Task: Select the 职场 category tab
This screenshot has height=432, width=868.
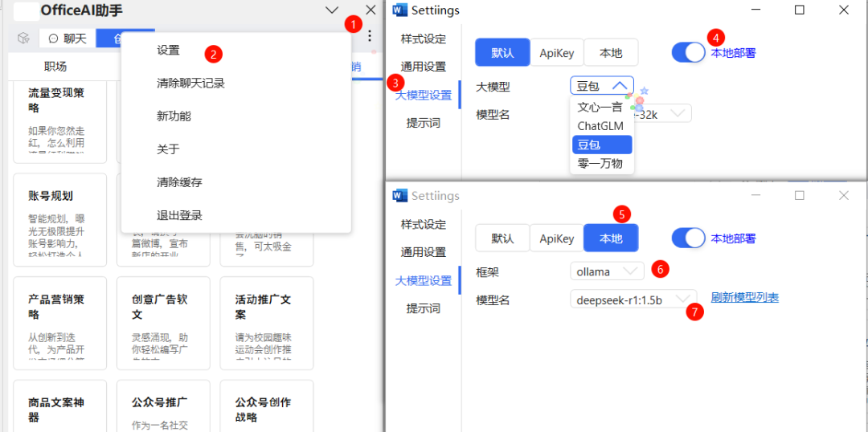Action: tap(55, 67)
